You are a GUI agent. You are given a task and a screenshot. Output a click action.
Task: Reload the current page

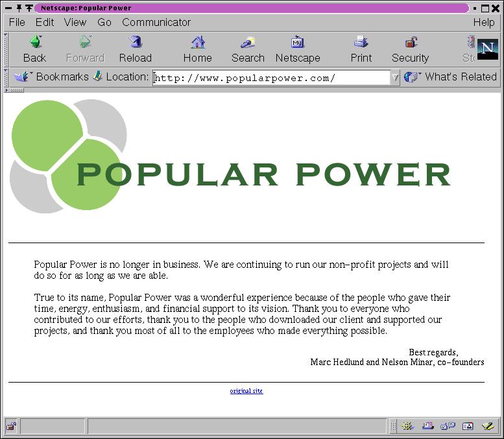(136, 49)
